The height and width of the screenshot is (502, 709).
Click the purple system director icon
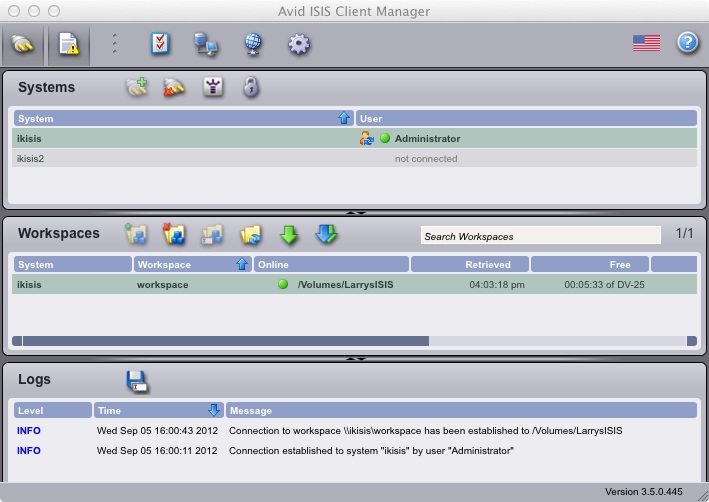tap(213, 87)
